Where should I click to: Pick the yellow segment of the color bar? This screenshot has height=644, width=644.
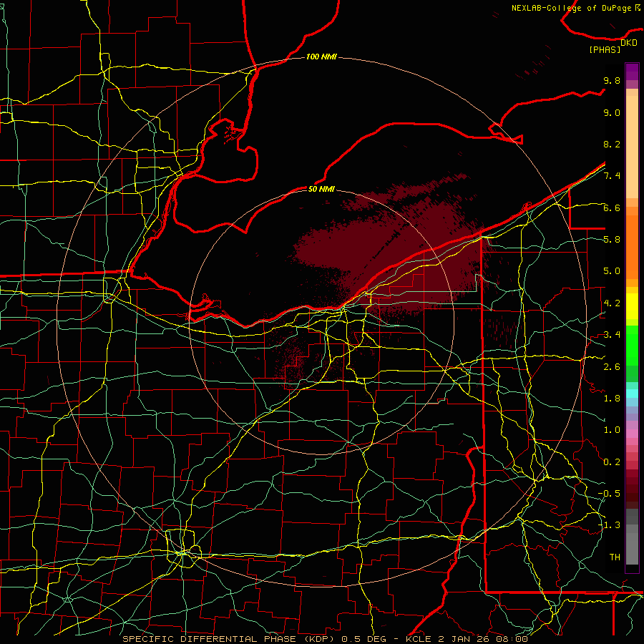click(632, 306)
